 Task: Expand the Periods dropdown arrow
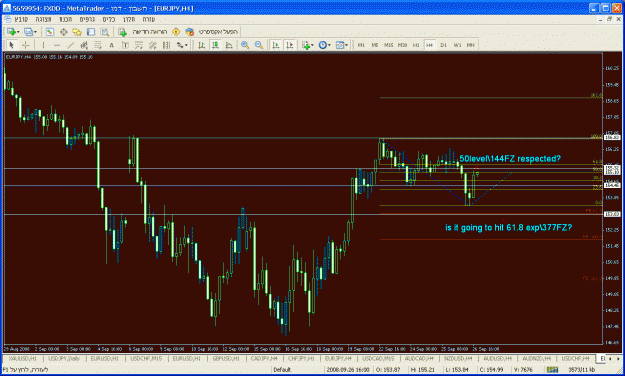(329, 45)
